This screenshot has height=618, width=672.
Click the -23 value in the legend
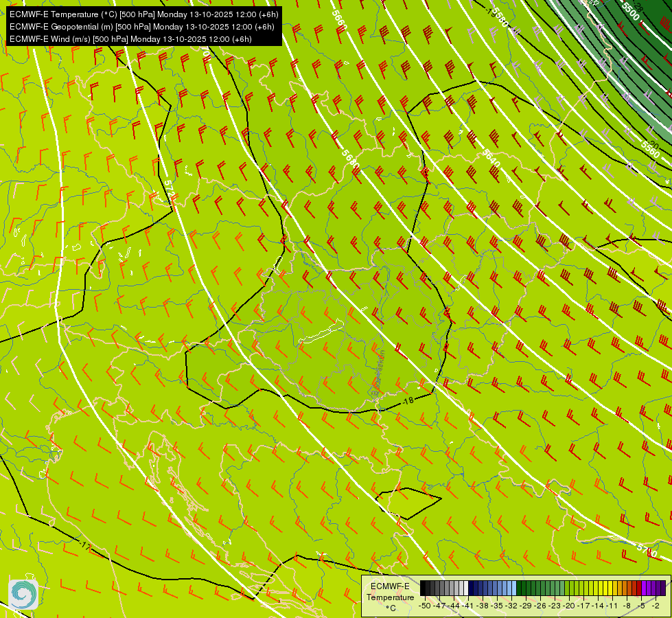554,606
